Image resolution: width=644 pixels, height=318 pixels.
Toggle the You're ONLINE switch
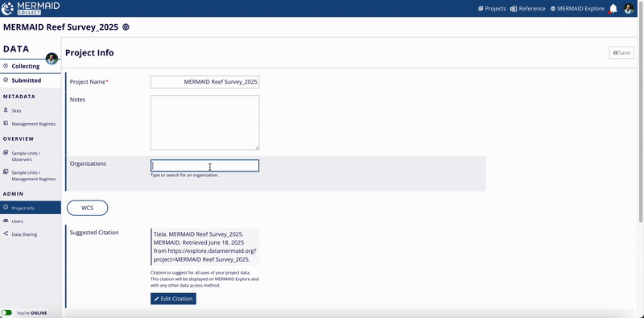pos(6,312)
